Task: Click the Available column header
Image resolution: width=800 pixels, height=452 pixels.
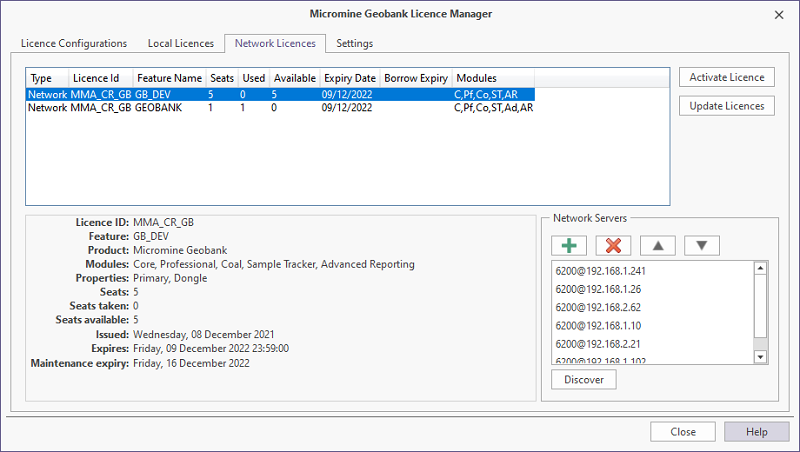Action: [x=294, y=78]
